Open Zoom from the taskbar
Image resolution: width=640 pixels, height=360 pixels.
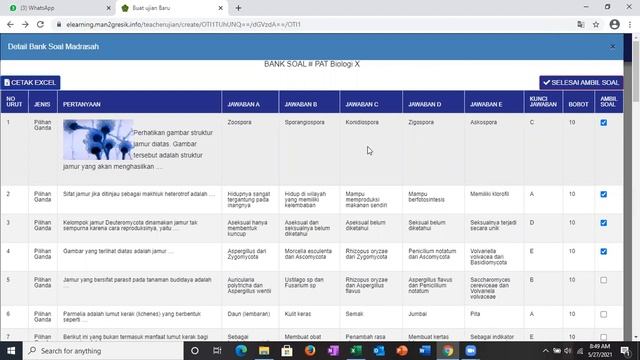click(x=471, y=351)
